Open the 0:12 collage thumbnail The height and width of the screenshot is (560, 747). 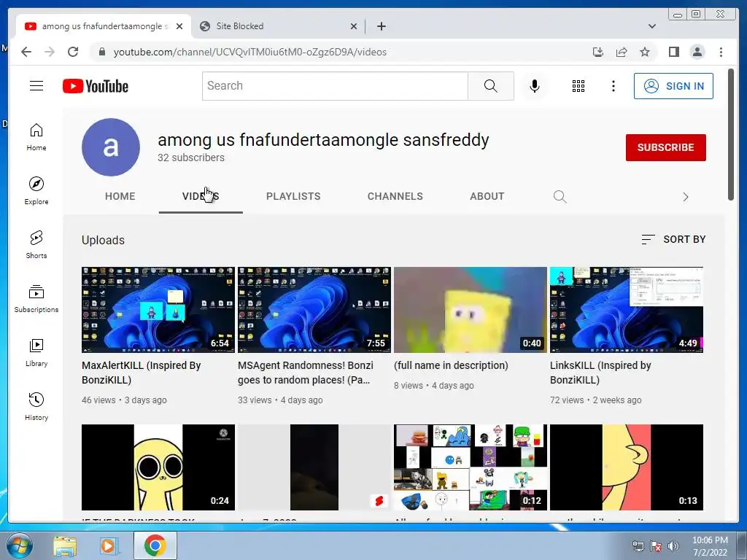471,467
